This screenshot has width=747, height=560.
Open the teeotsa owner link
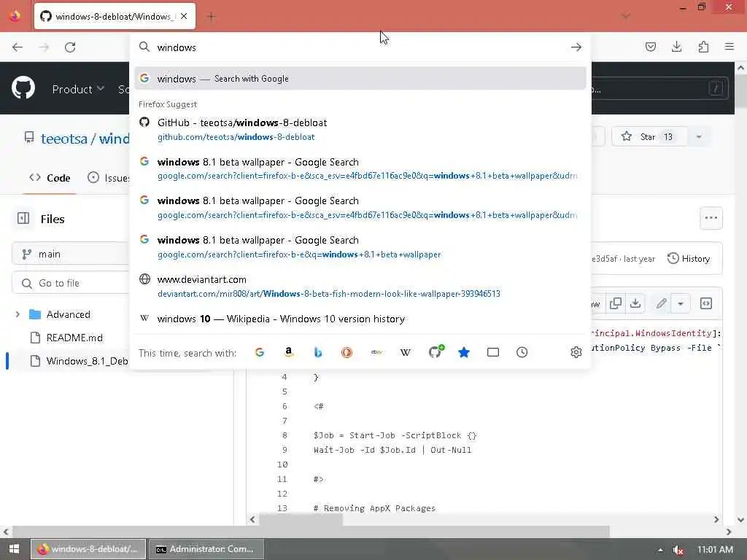tap(64, 139)
